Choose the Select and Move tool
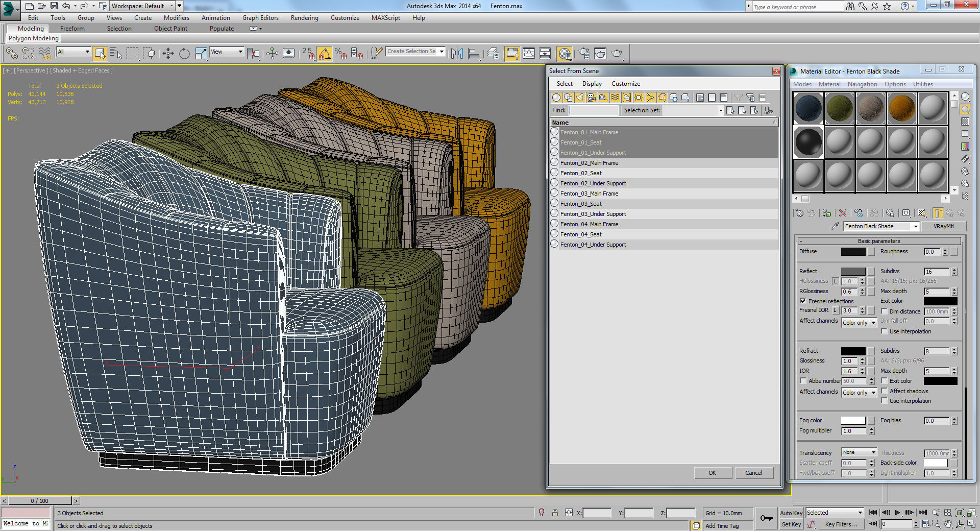Image resolution: width=980 pixels, height=531 pixels. coord(168,53)
